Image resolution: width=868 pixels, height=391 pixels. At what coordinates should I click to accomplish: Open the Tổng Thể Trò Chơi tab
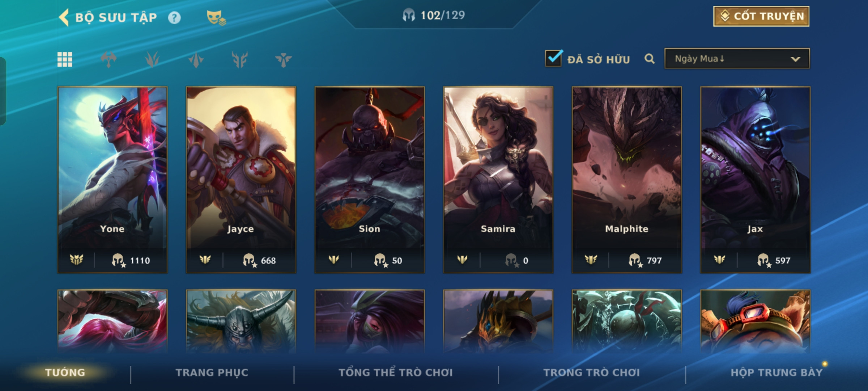coord(396,373)
